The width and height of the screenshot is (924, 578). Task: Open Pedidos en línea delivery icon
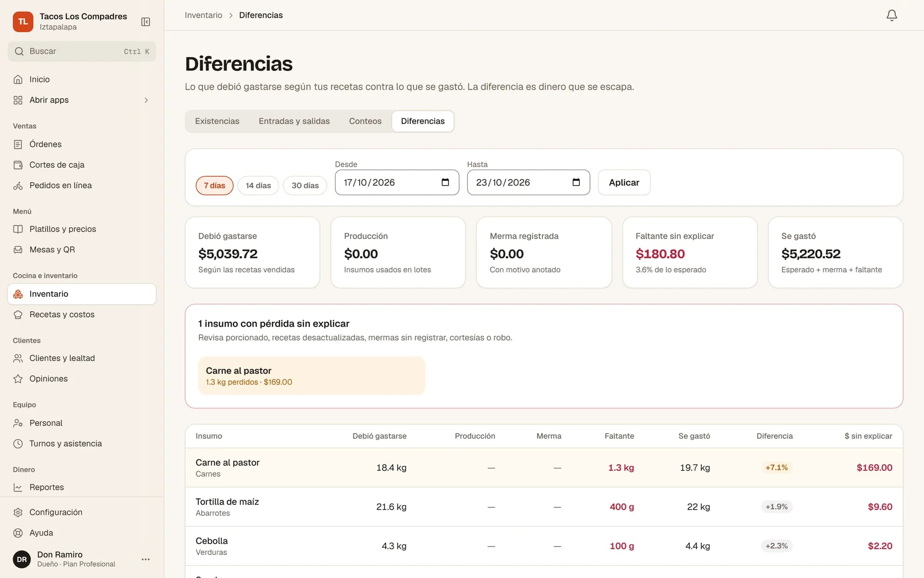(18, 185)
